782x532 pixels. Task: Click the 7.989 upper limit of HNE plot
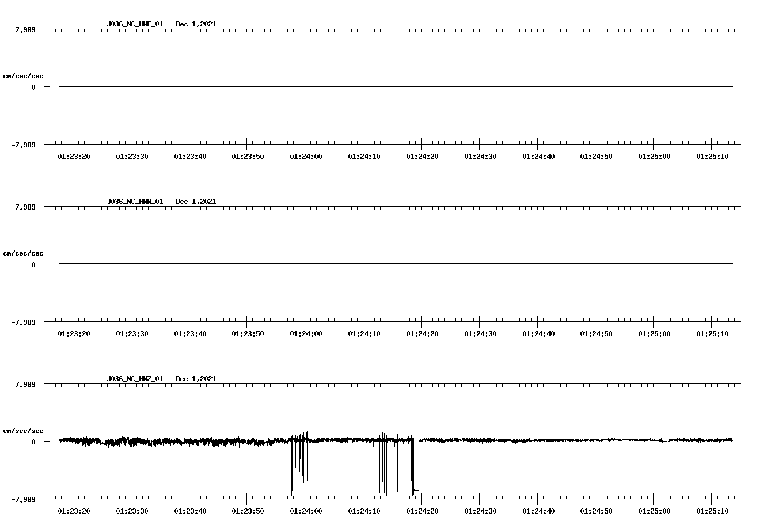coord(25,29)
